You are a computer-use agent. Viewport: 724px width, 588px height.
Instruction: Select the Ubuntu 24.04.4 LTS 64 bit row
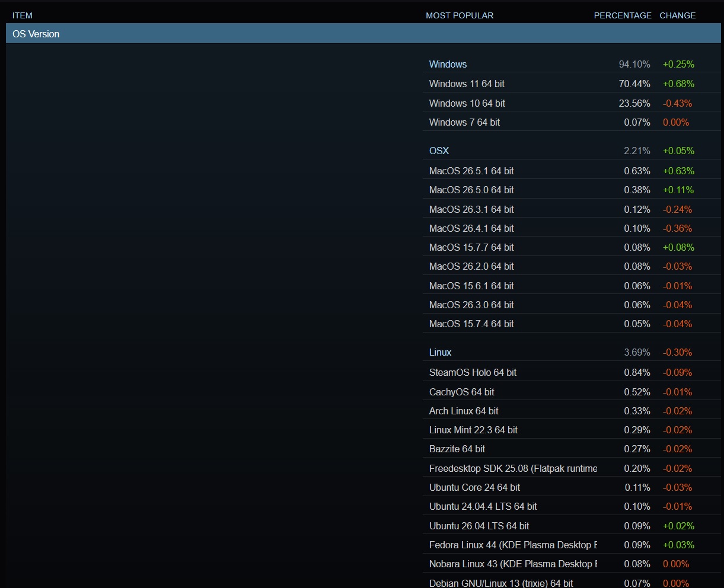click(572, 506)
